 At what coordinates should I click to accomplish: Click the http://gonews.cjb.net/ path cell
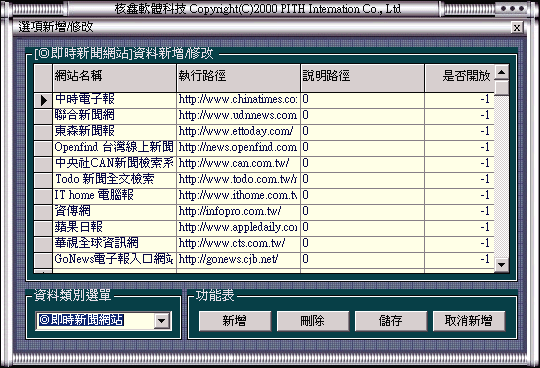coord(238,260)
